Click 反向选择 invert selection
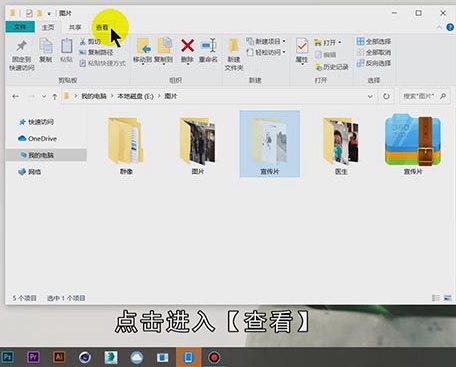The image size is (456, 367). (374, 63)
